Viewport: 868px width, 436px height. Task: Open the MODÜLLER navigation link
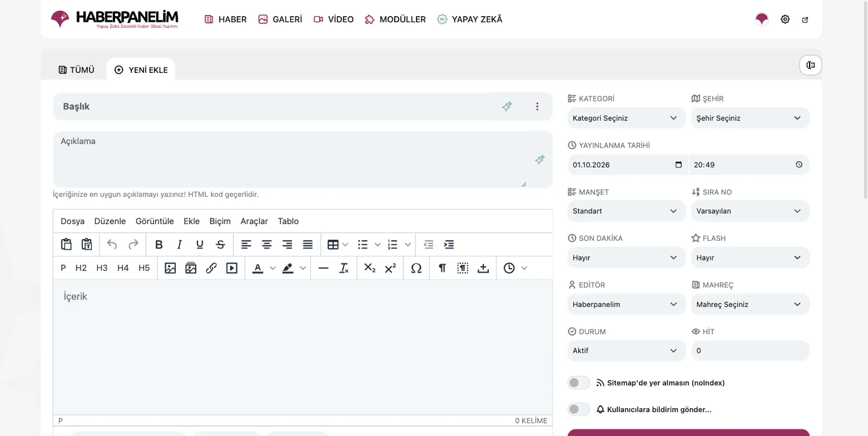(x=395, y=19)
